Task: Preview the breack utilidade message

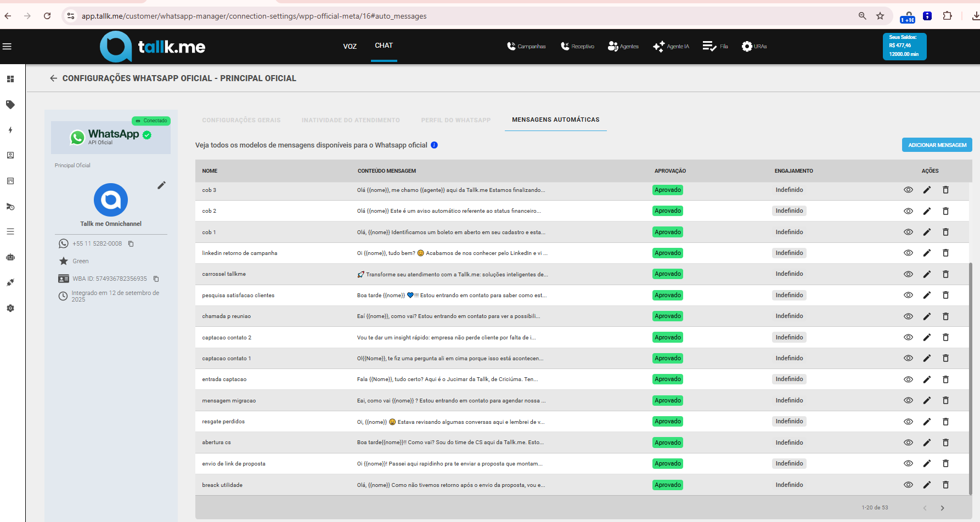Action: pyautogui.click(x=908, y=485)
